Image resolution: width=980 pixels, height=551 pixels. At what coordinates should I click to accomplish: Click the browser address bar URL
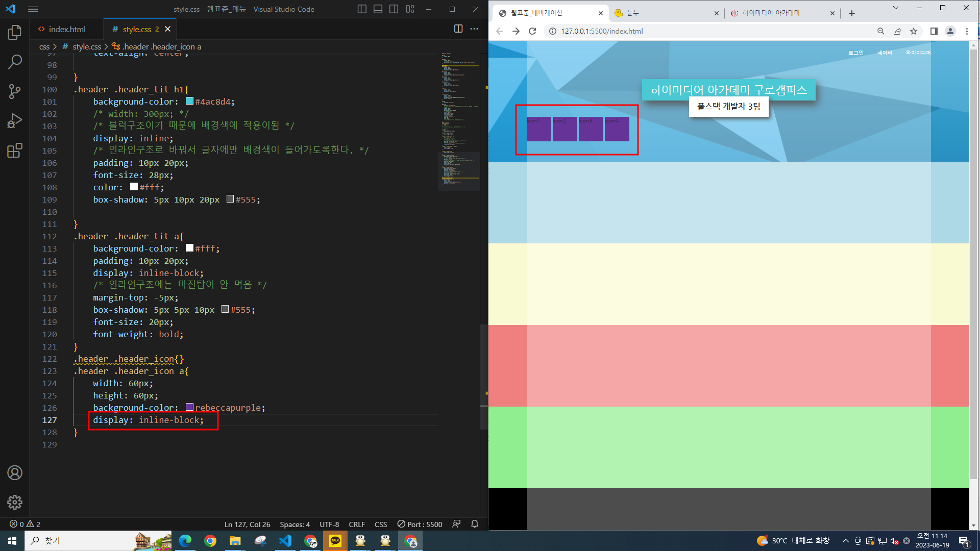602,31
